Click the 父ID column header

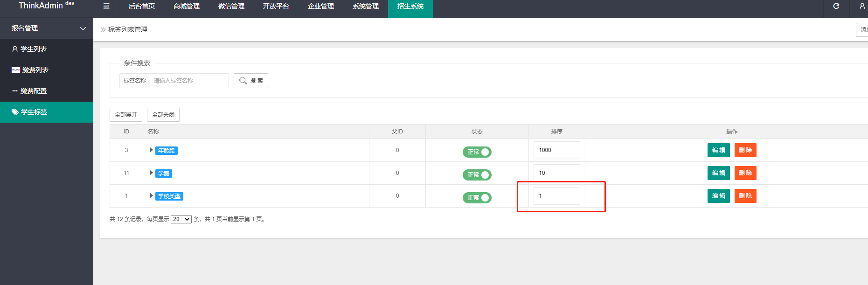(x=397, y=132)
